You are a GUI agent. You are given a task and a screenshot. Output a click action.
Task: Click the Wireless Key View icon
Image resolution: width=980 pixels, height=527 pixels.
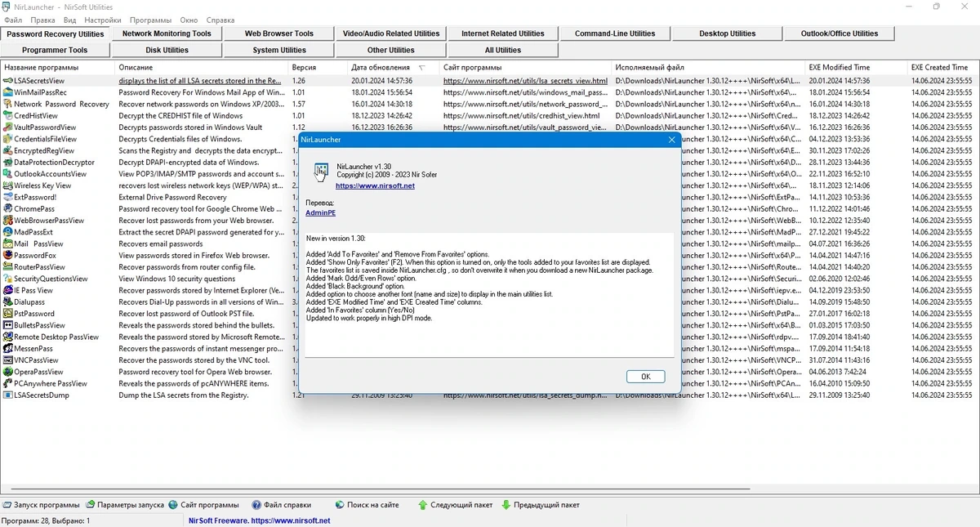(x=7, y=185)
